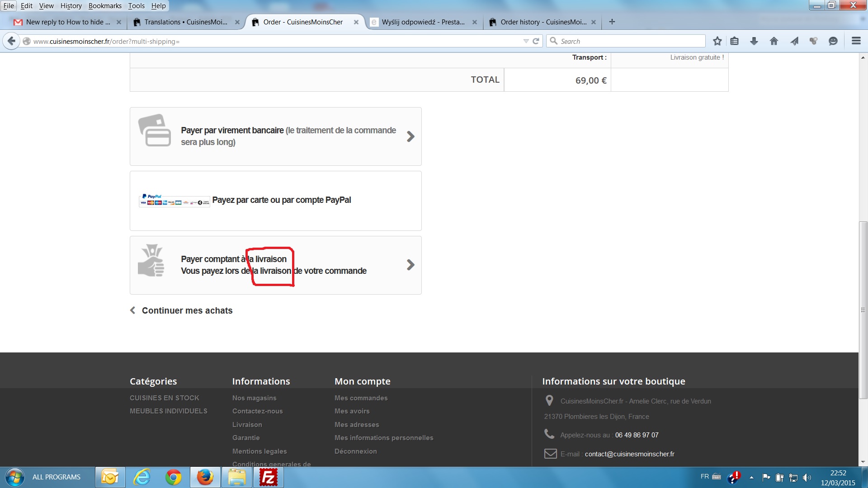The image size is (868, 488).
Task: Open the downloads arrow icon
Action: 754,41
